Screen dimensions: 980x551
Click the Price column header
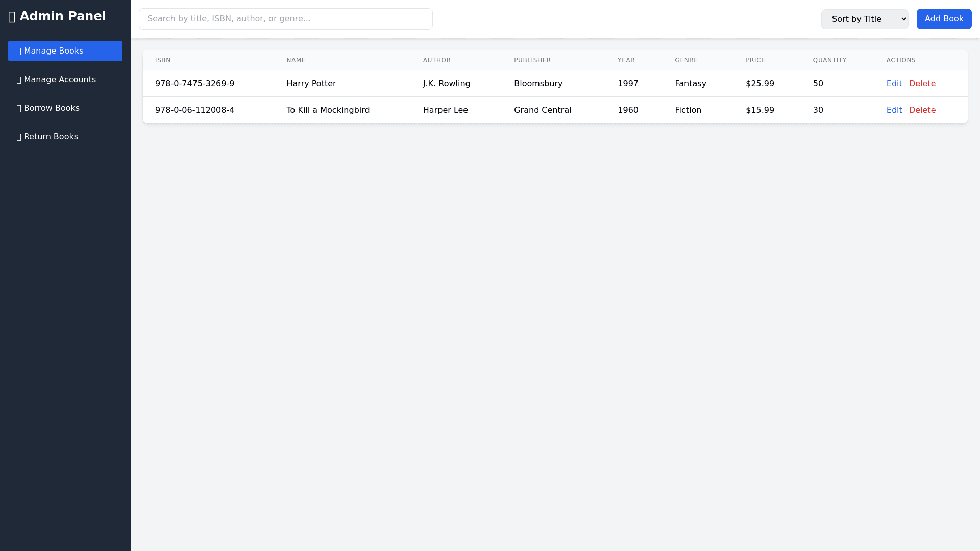coord(755,60)
